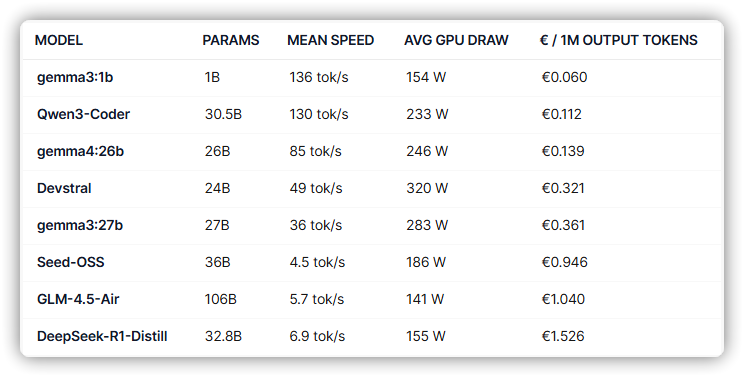Click the 136 tok/s speed cell
Image resolution: width=744 pixels, height=377 pixels.
coord(319,77)
